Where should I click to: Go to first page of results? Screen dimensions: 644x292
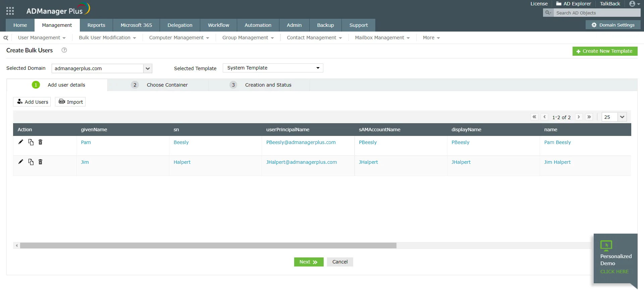point(534,117)
